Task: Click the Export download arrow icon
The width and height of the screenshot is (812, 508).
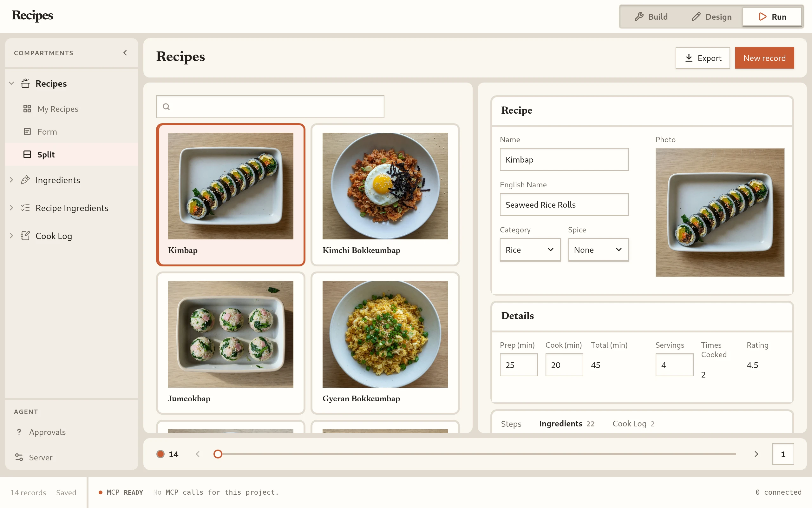Action: click(x=689, y=58)
